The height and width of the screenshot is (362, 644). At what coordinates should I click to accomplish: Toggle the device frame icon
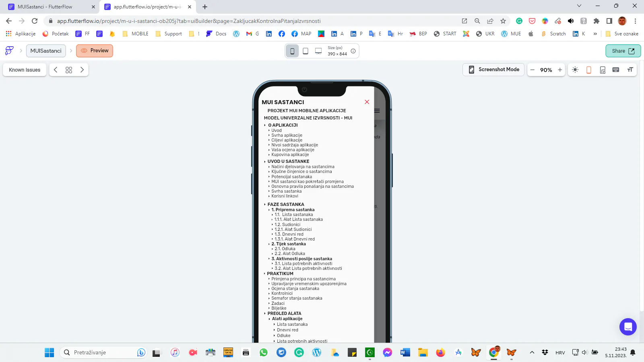pyautogui.click(x=589, y=70)
